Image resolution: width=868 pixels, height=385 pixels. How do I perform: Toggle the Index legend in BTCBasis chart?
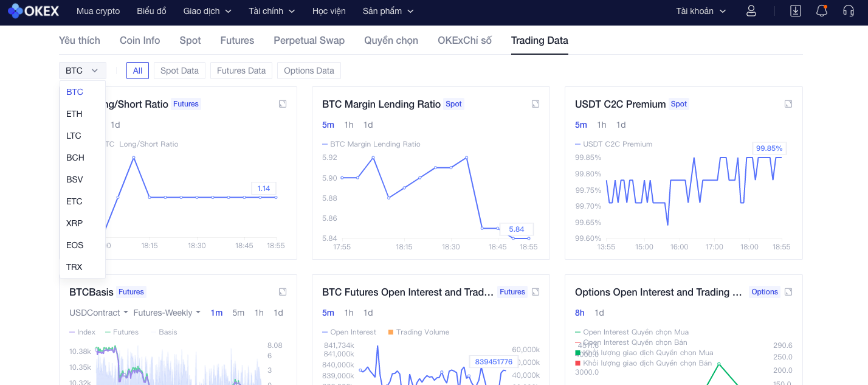coord(83,332)
